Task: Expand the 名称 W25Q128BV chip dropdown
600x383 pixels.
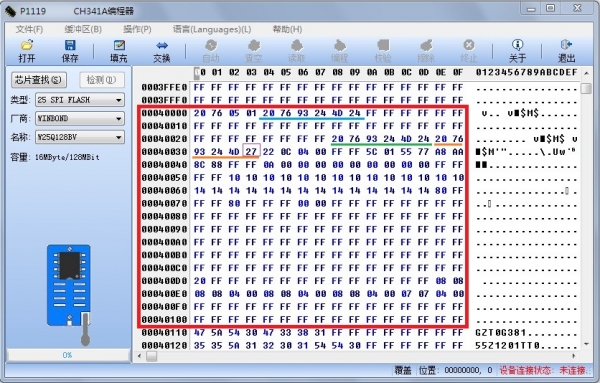Action: click(119, 137)
